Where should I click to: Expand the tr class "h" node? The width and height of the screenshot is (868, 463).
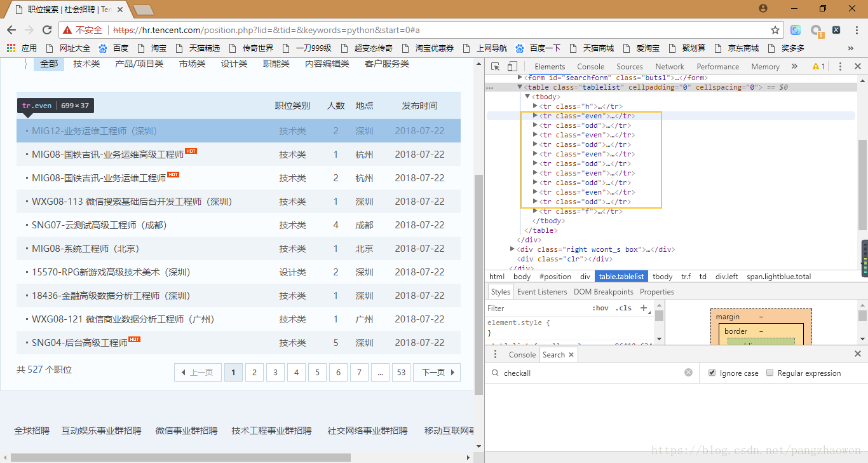point(535,106)
